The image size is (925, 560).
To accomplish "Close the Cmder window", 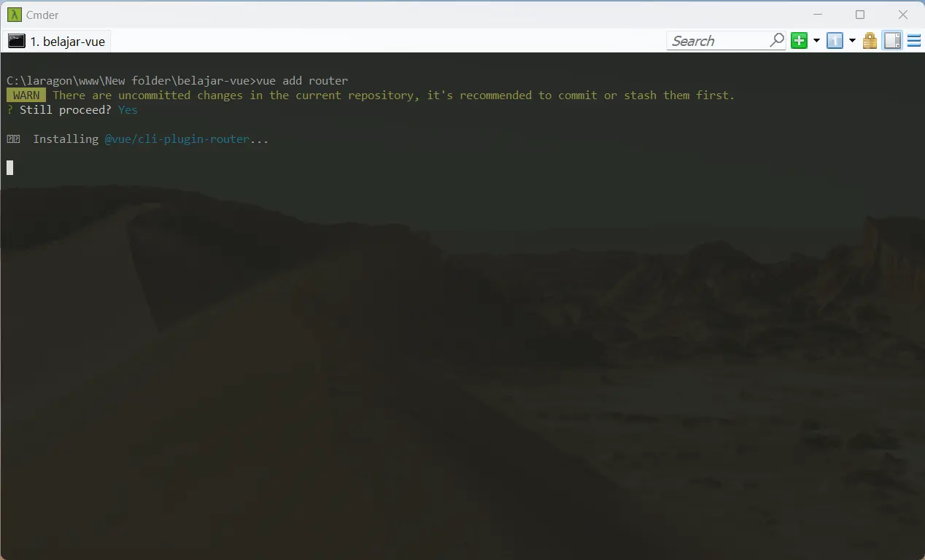I will click(x=903, y=15).
